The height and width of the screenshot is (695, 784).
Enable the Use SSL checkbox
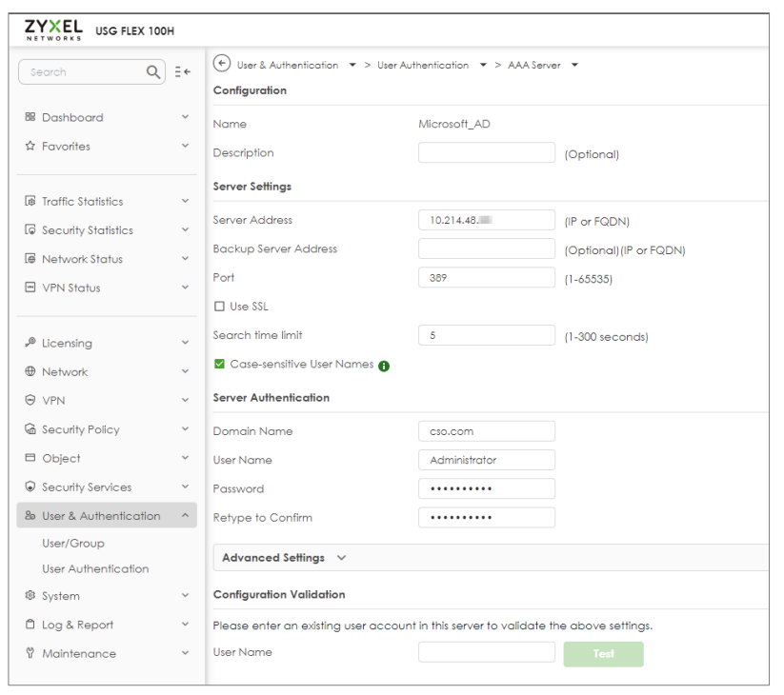219,307
